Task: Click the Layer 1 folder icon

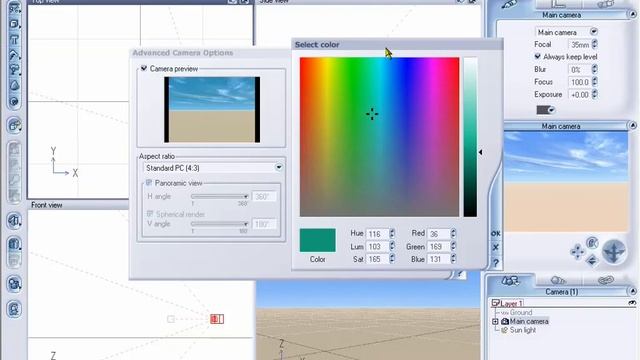Action: 496,303
